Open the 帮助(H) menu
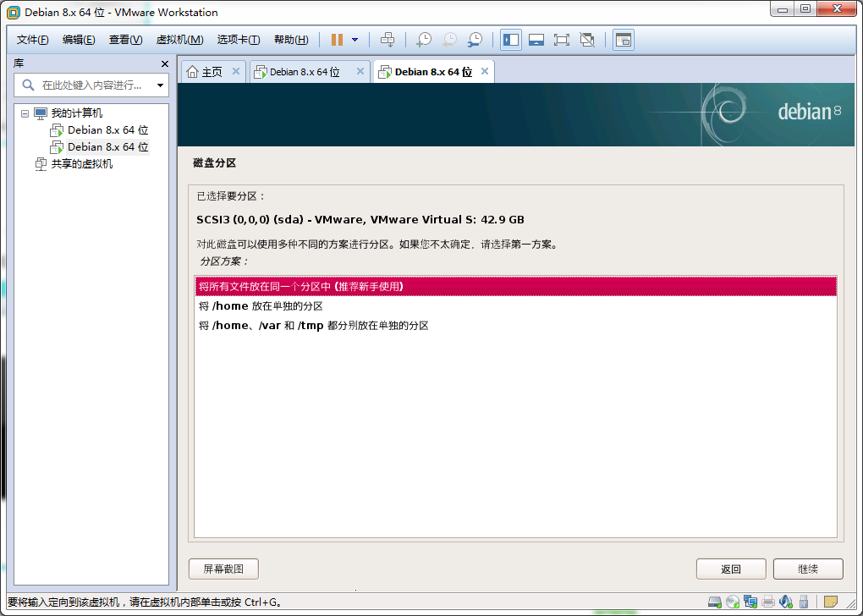This screenshot has height=616, width=863. (x=291, y=40)
